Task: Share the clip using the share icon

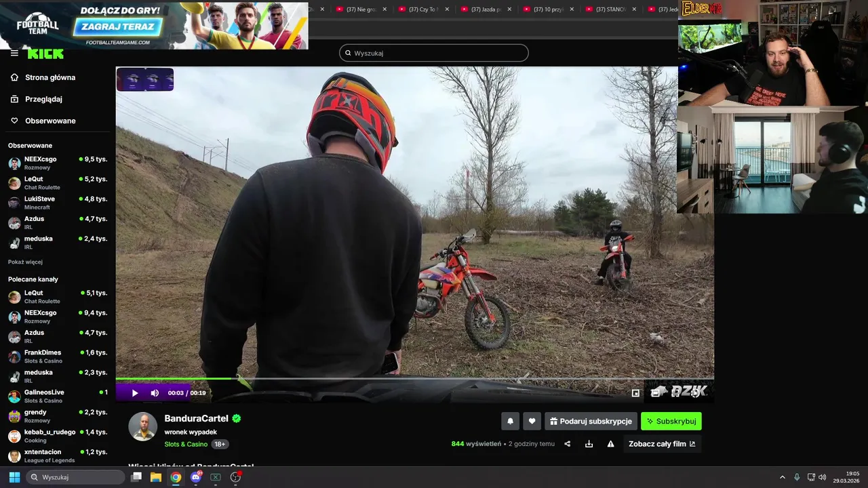Action: [x=568, y=444]
